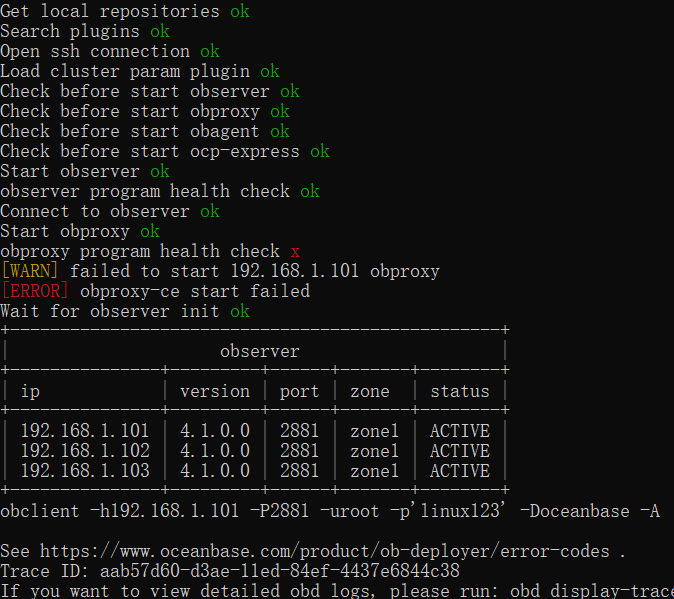
Task: Click the red x after obproxy health check
Action: [x=295, y=252]
